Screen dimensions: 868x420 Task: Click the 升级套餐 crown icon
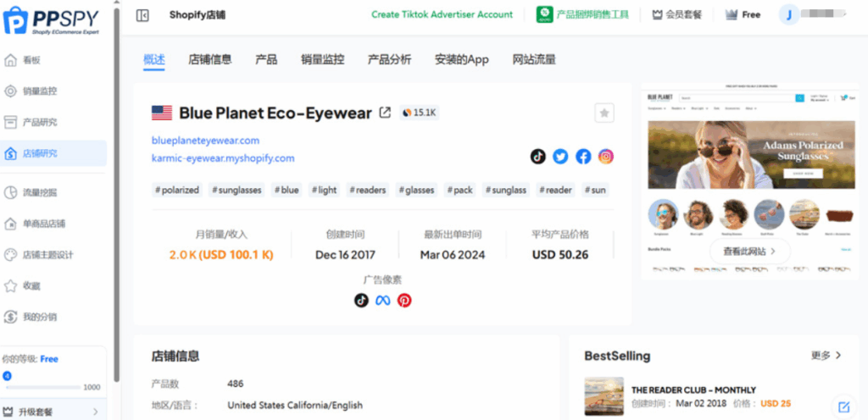8,412
